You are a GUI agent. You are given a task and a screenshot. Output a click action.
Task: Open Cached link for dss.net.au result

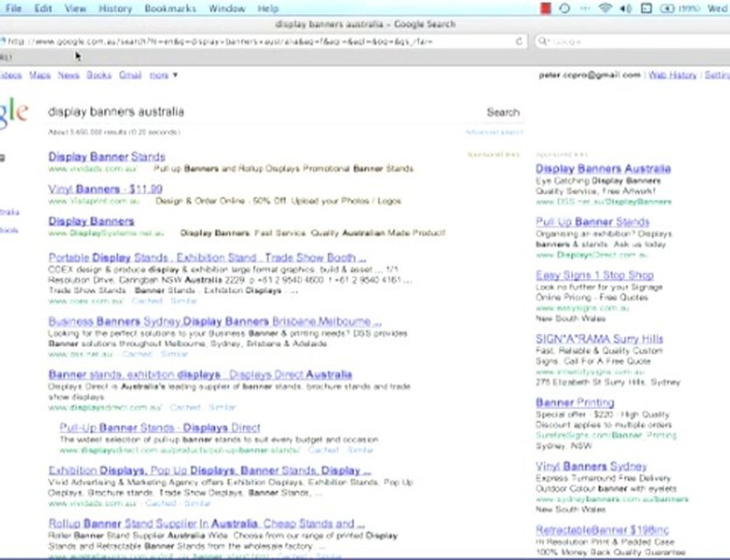click(137, 354)
